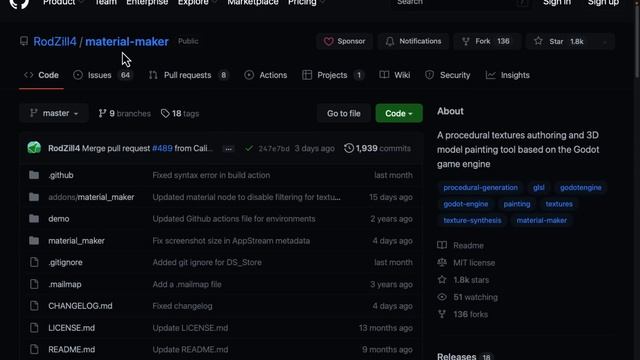The height and width of the screenshot is (360, 640).
Task: Open the Team navigation link
Action: coord(106,2)
